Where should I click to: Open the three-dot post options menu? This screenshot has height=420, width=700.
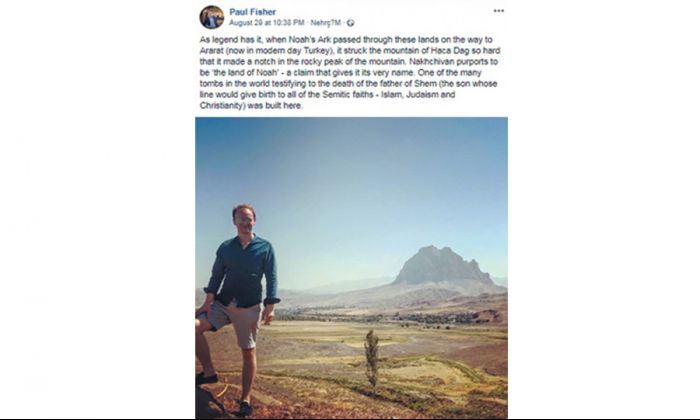pos(499,11)
